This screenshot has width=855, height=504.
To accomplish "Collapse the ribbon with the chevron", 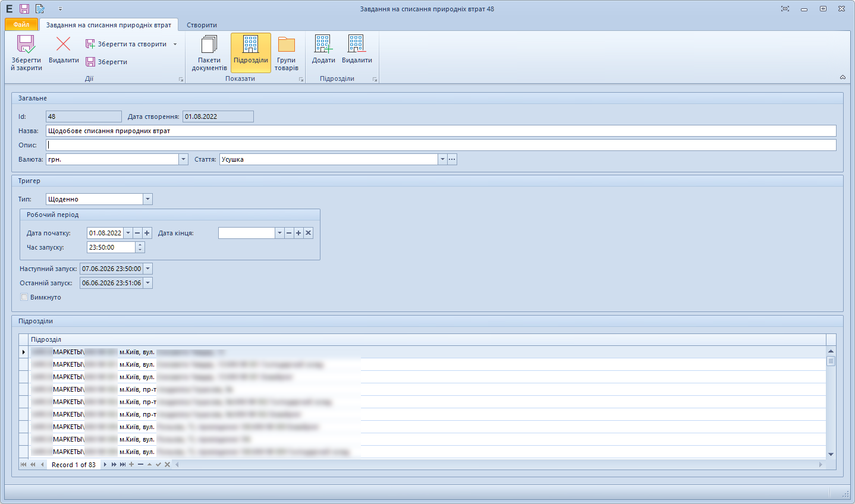I will [843, 77].
